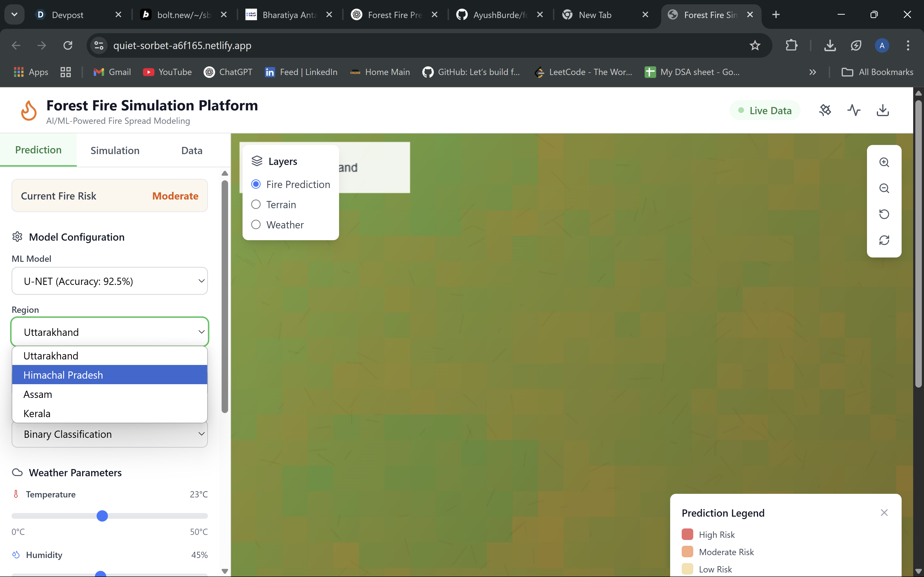
Task: Click the activity pulse icon in header
Action: [x=854, y=110]
